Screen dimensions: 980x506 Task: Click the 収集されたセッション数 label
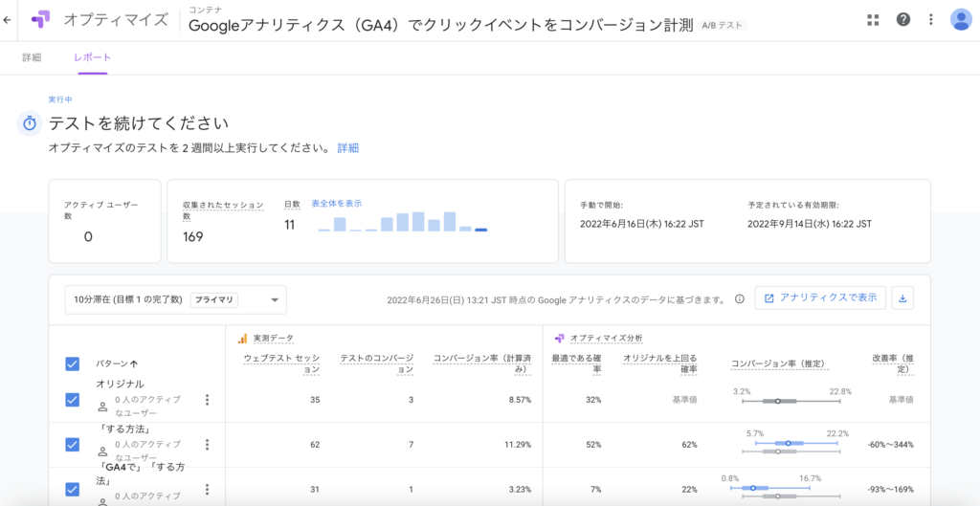point(223,209)
